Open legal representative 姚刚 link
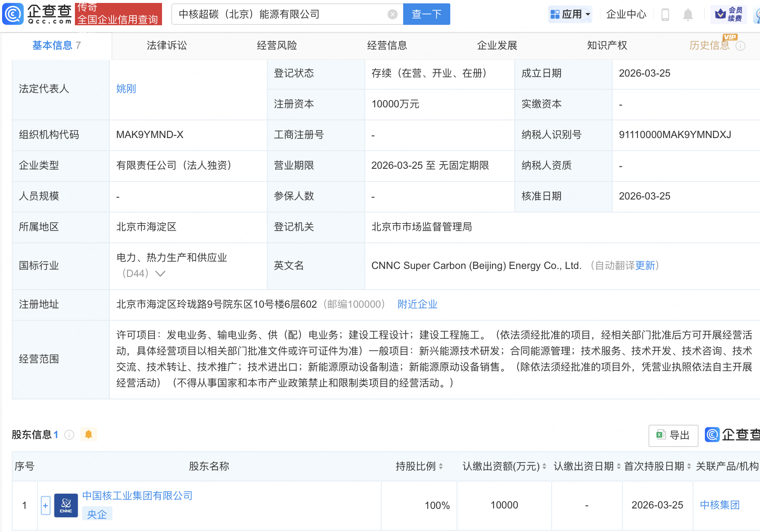Screen dimensions: 760x532 point(126,89)
